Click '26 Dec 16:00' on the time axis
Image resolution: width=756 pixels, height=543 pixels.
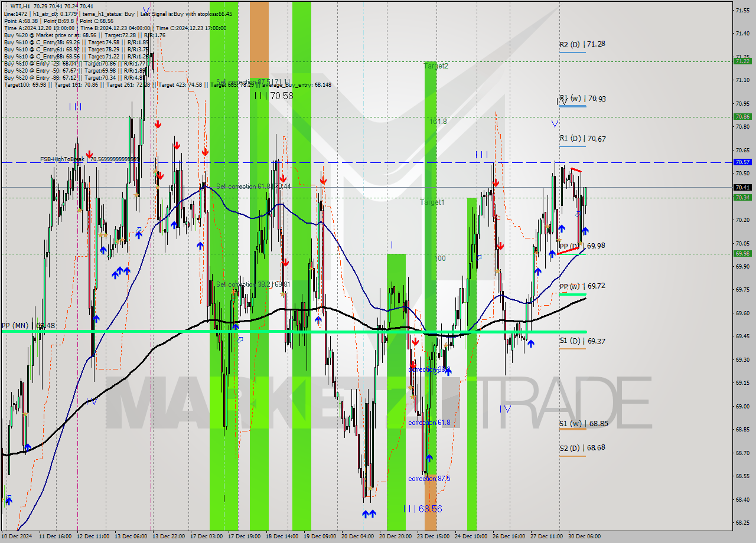tap(509, 537)
